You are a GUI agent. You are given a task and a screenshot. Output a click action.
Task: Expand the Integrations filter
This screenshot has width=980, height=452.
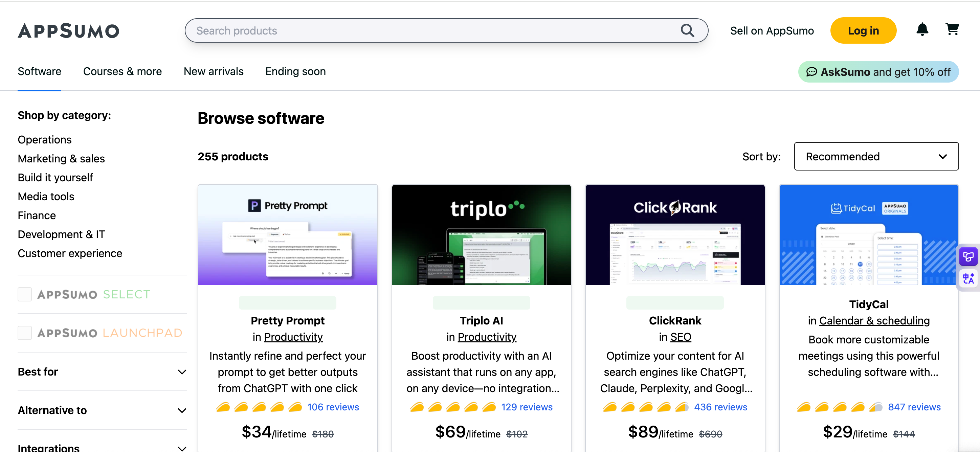(102, 448)
